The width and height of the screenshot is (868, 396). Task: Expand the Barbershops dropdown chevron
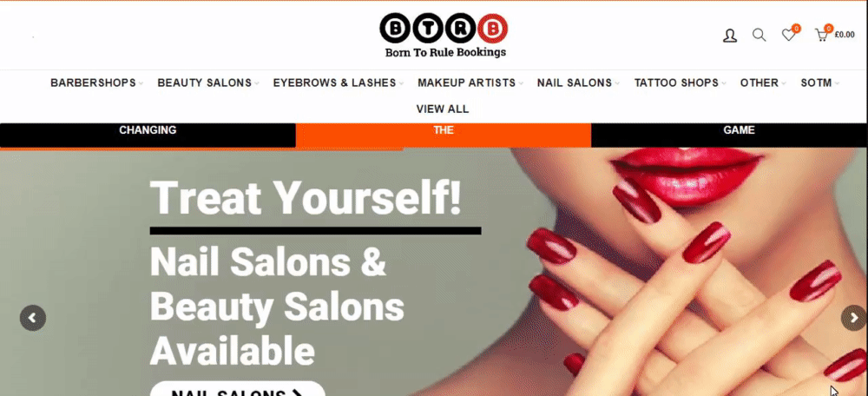[141, 83]
